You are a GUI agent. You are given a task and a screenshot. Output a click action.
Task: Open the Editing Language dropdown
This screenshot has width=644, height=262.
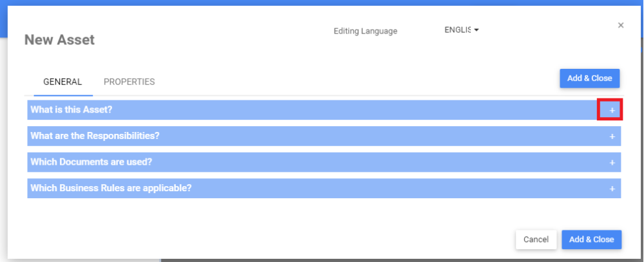tap(462, 30)
